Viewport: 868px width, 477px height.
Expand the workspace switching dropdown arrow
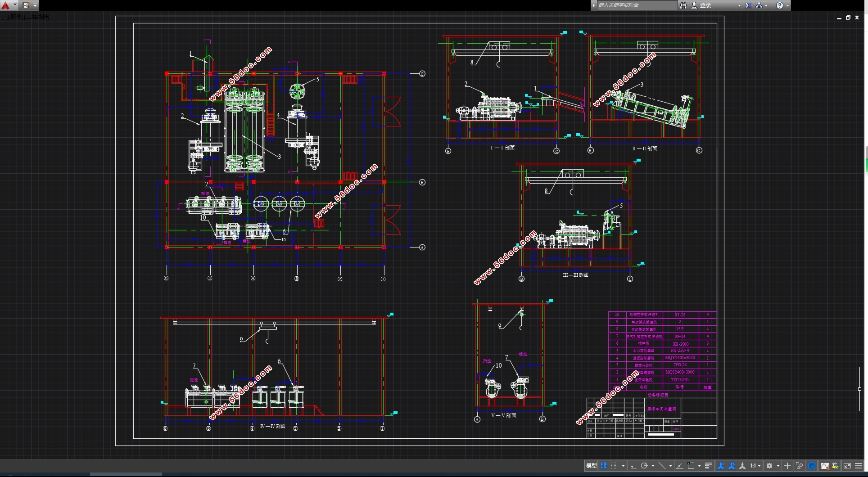[x=778, y=466]
